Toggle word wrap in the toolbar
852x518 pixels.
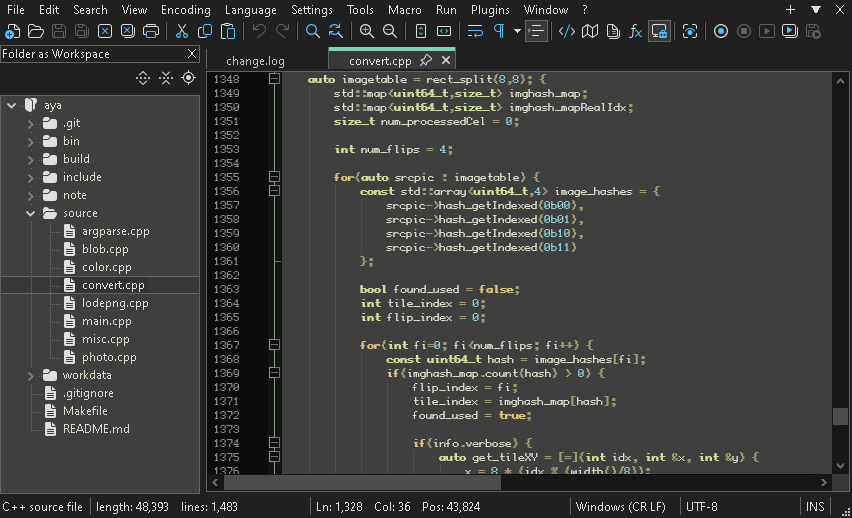click(473, 31)
